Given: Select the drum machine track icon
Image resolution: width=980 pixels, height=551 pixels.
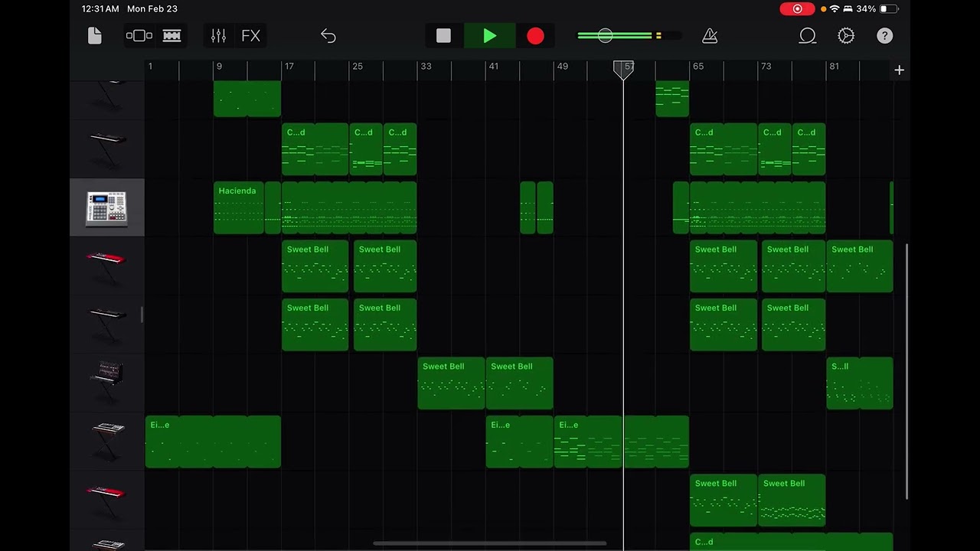Looking at the screenshot, I should coord(107,208).
